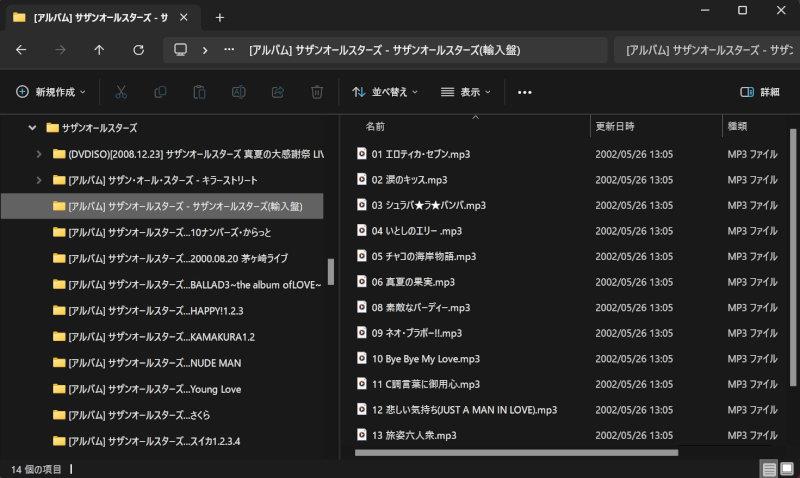Screen dimensions: 800x478
Task: Click the MP3 ファイル type of 涙のキッス row
Action: [752, 180]
